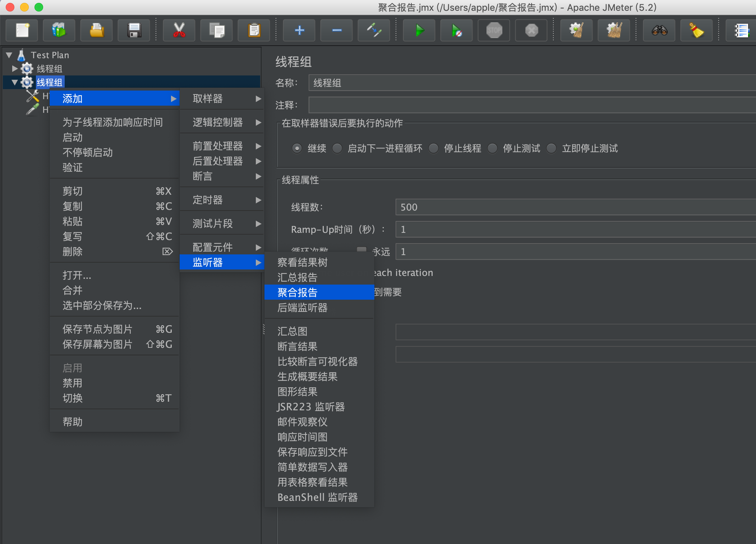
Task: Select BeanShell 监听器 entry
Action: pyautogui.click(x=319, y=497)
